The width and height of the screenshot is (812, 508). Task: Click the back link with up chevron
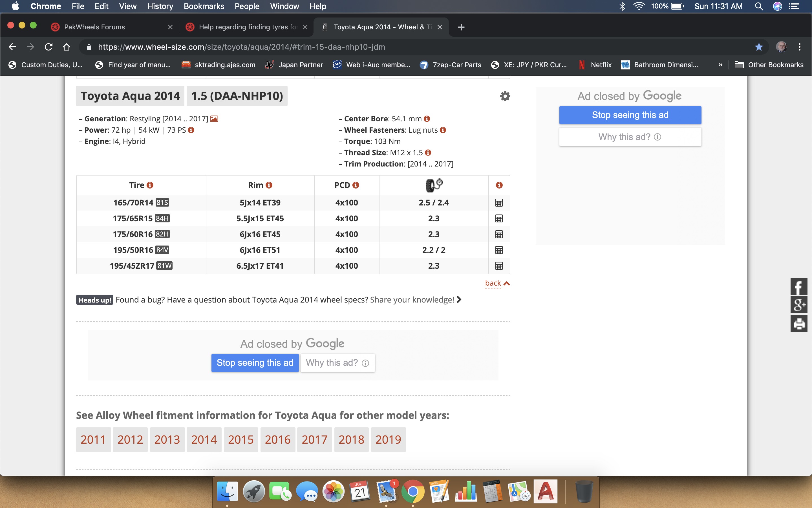point(497,283)
